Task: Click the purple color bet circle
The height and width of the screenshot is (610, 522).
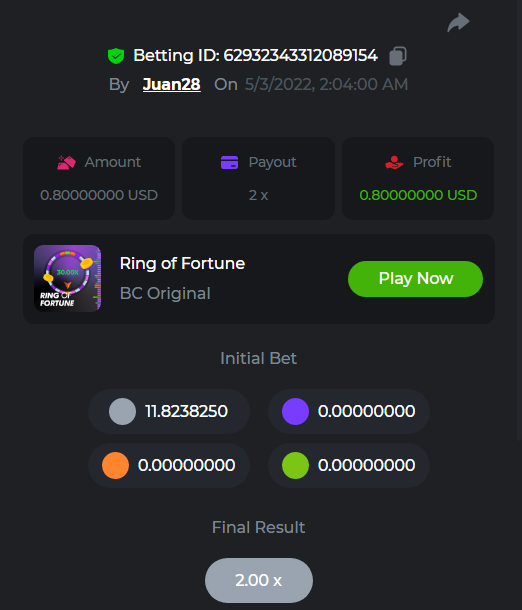Action: [296, 412]
